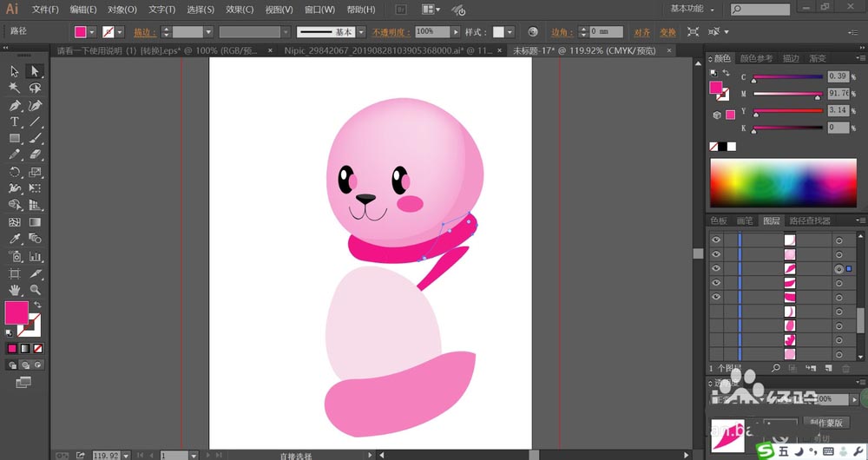This screenshot has height=460, width=868.
Task: Select the Zoom tool
Action: click(x=36, y=289)
